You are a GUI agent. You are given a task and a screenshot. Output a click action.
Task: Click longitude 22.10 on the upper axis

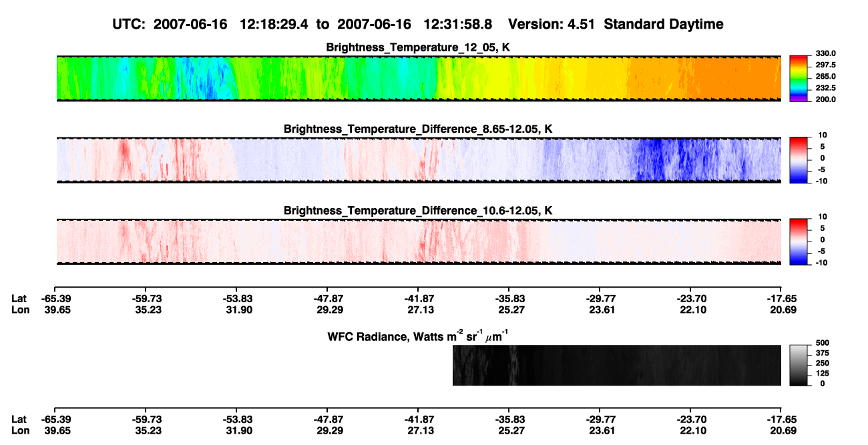pos(690,309)
